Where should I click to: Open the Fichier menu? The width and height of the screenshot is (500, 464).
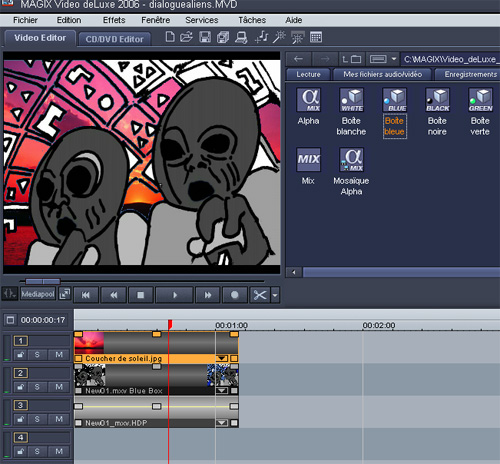pyautogui.click(x=25, y=20)
